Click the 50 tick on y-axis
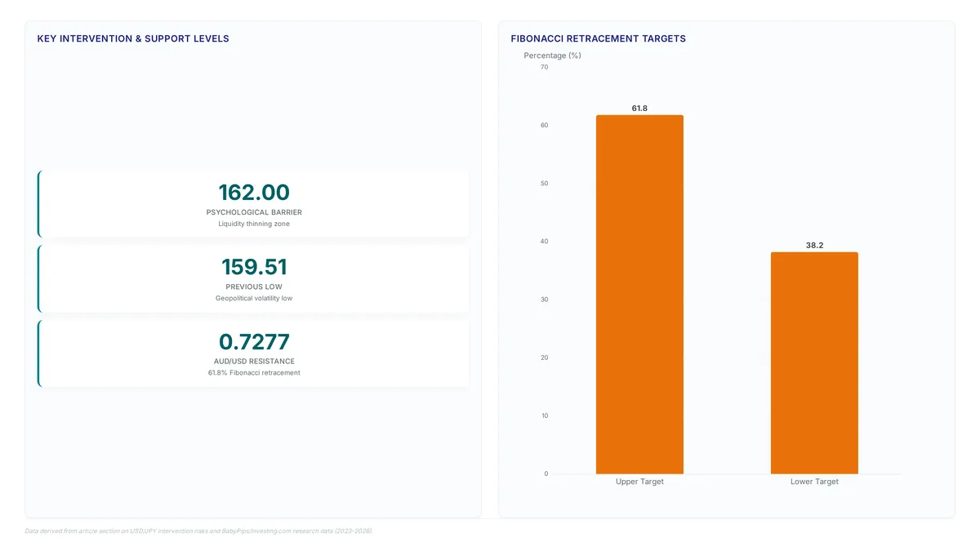This screenshot has width=980, height=551. pos(545,183)
